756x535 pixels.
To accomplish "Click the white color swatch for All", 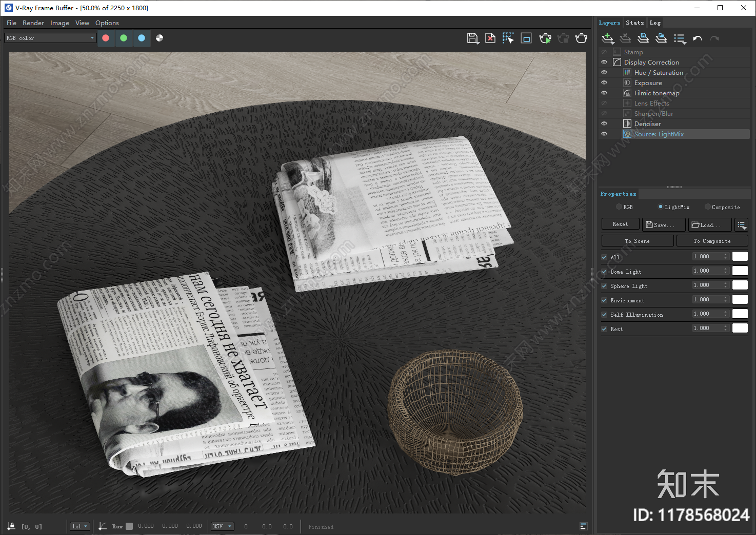I will [x=740, y=256].
